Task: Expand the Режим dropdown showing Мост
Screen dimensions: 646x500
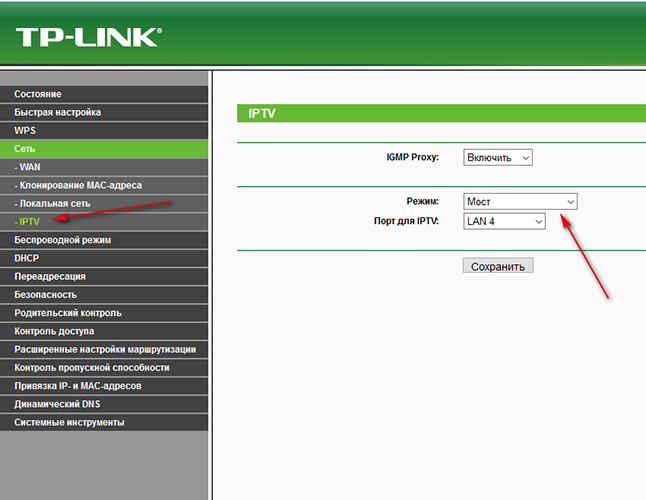Action: [520, 201]
